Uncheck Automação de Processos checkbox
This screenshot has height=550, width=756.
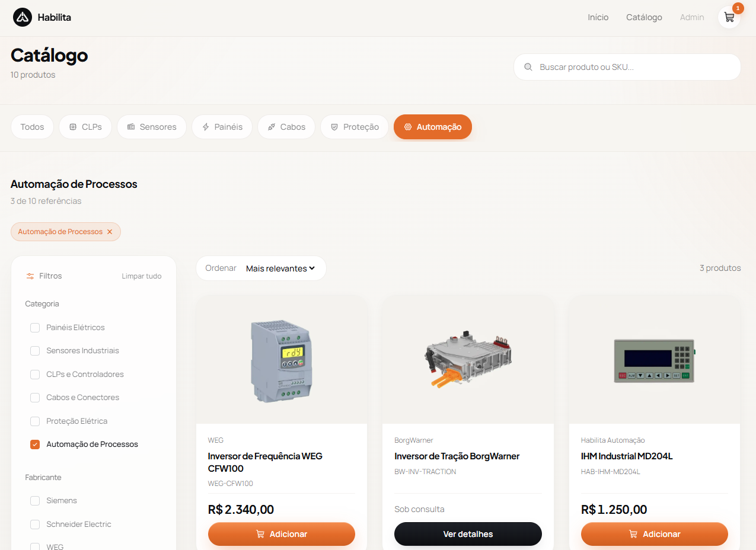click(x=35, y=445)
